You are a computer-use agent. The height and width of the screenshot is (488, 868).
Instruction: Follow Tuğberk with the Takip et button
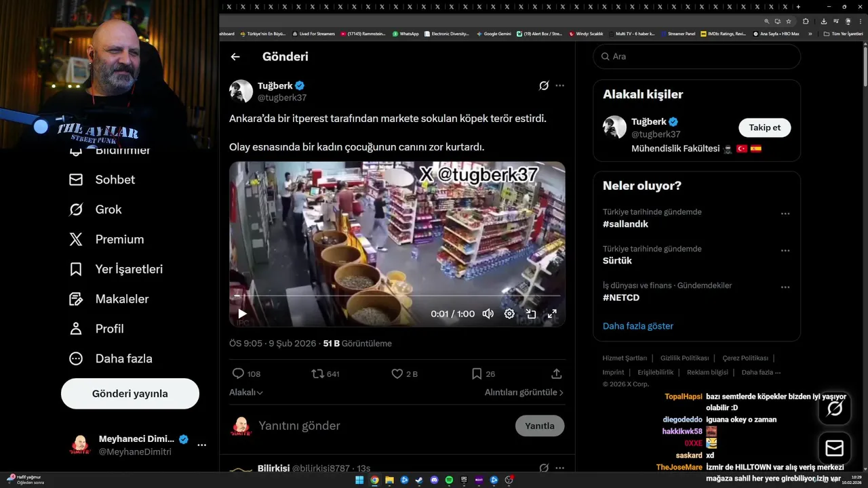coord(764,127)
